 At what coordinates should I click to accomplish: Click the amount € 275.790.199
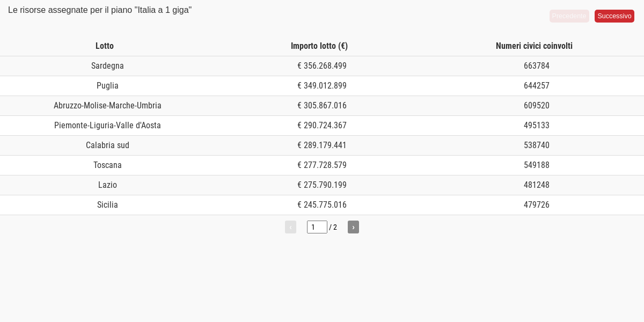[x=322, y=185]
